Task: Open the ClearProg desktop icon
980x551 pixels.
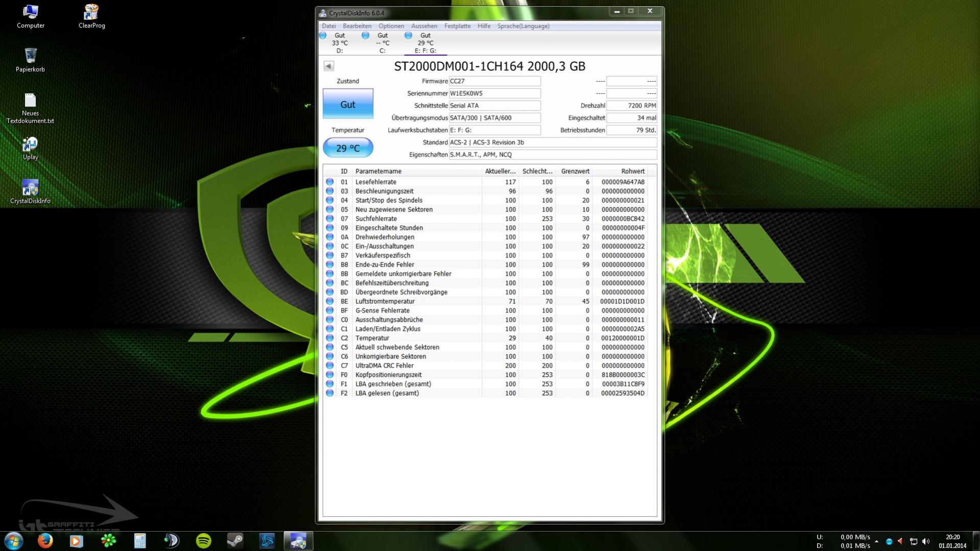Action: (x=92, y=16)
